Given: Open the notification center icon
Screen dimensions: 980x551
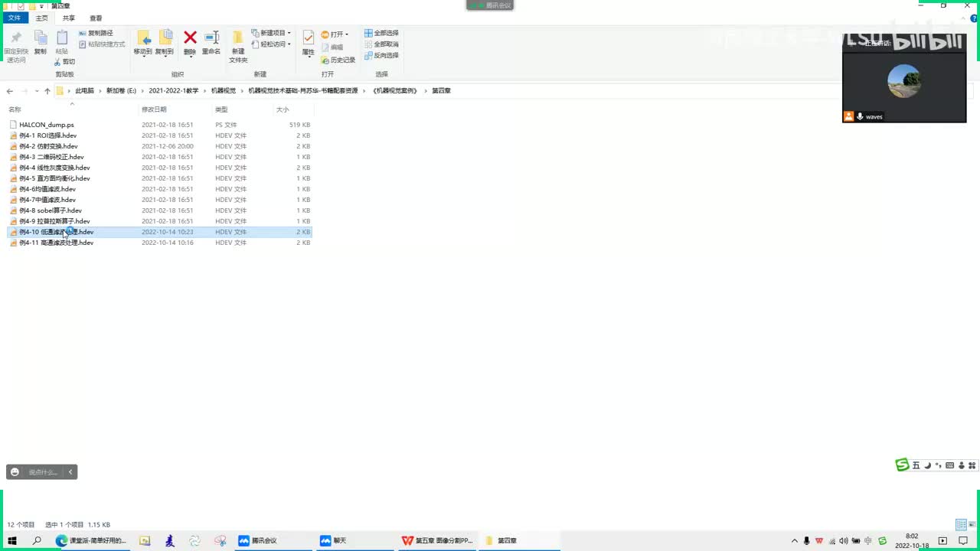Looking at the screenshot, I should [x=963, y=541].
